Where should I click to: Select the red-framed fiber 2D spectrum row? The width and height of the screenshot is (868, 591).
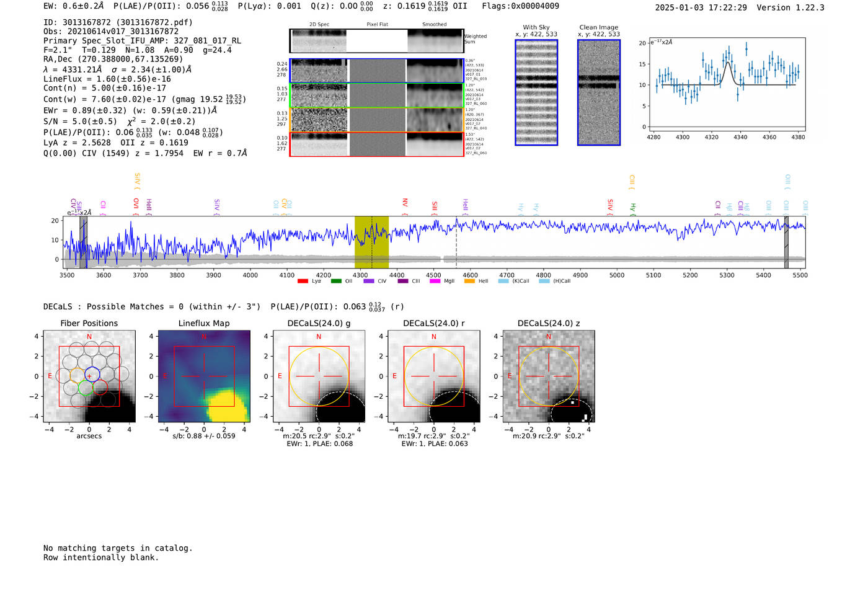click(376, 144)
